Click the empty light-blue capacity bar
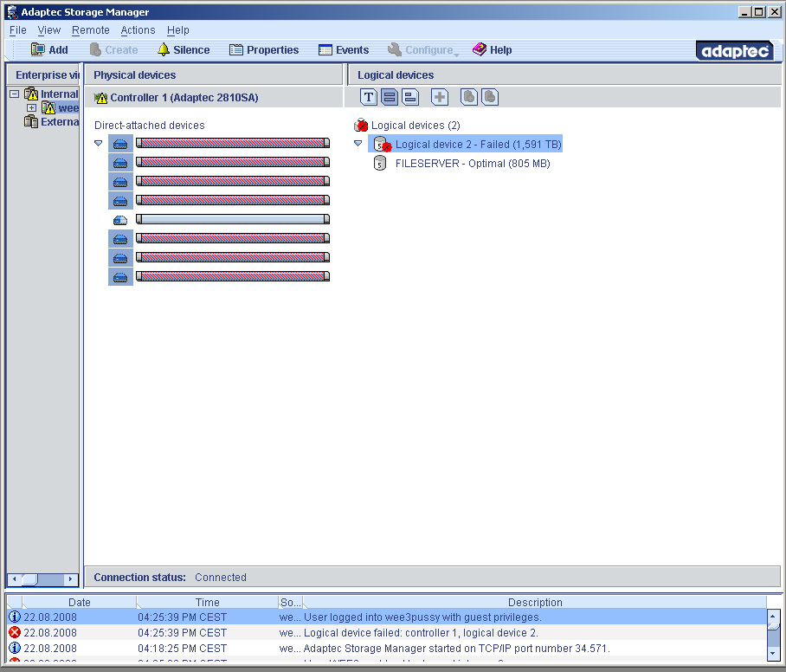This screenshot has height=672, width=786. pos(233,219)
